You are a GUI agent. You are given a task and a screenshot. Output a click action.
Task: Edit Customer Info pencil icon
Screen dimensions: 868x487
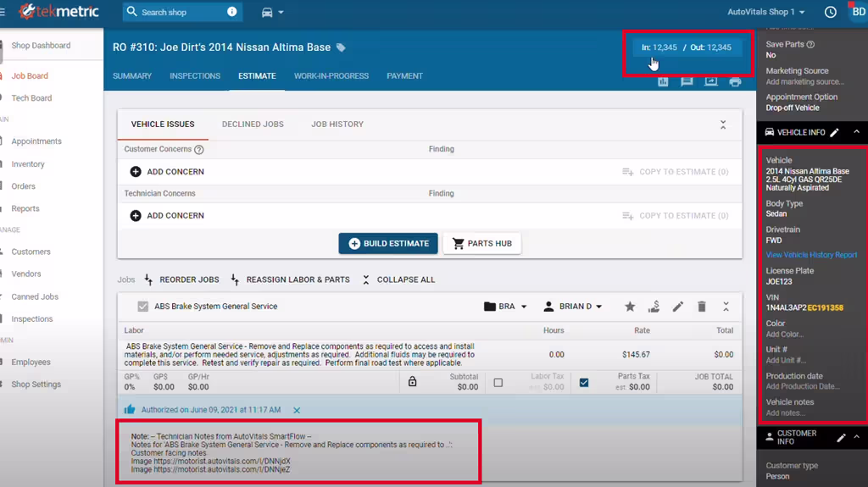(x=841, y=438)
